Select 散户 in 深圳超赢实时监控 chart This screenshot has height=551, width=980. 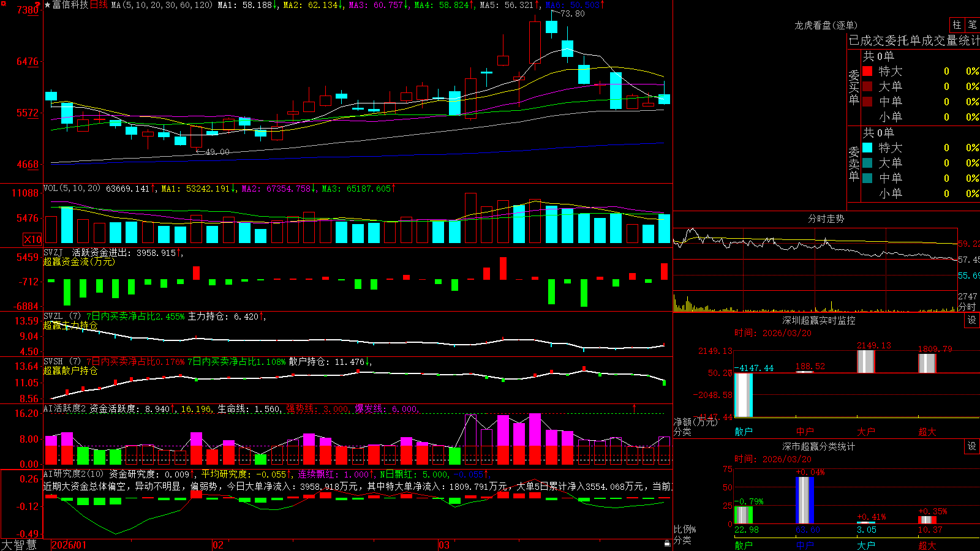[x=744, y=432]
